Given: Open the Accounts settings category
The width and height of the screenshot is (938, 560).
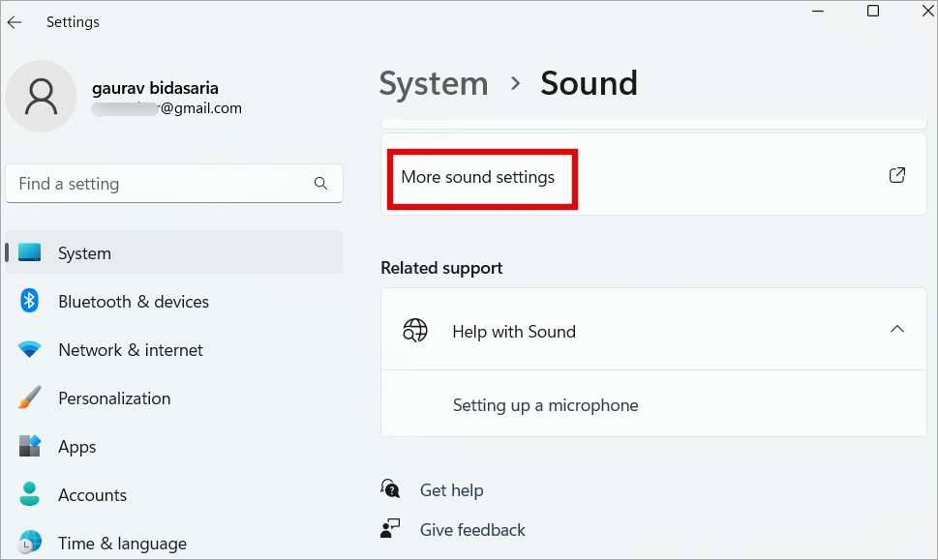Looking at the screenshot, I should click(92, 495).
